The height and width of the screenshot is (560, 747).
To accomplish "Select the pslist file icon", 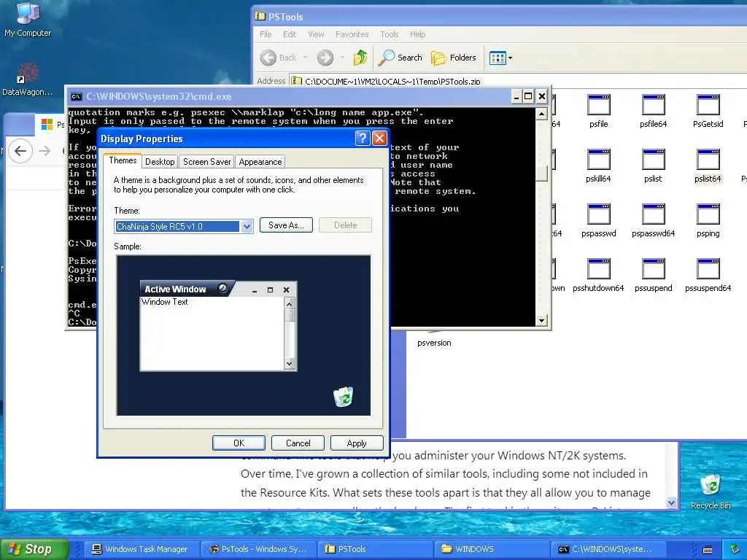I will pos(653,166).
